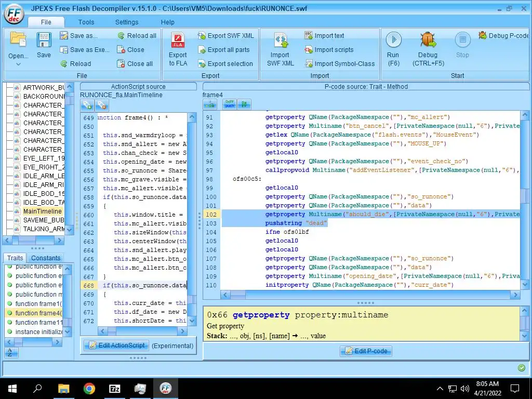Select SAVEME_BUB item in the tree

point(44,220)
